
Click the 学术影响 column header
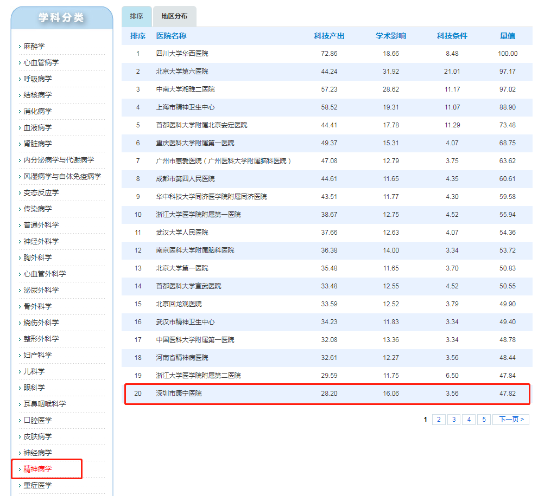(391, 36)
